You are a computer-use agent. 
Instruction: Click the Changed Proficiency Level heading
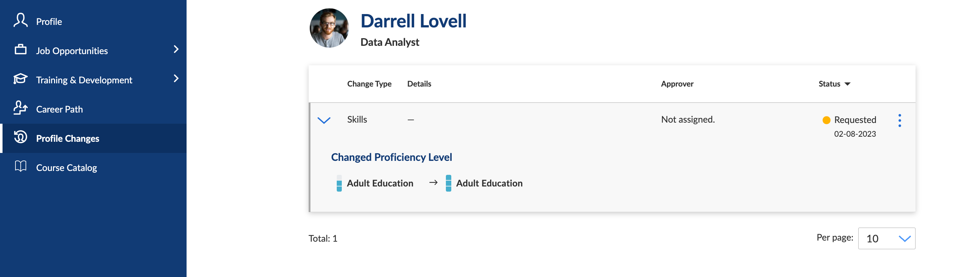[x=391, y=157]
